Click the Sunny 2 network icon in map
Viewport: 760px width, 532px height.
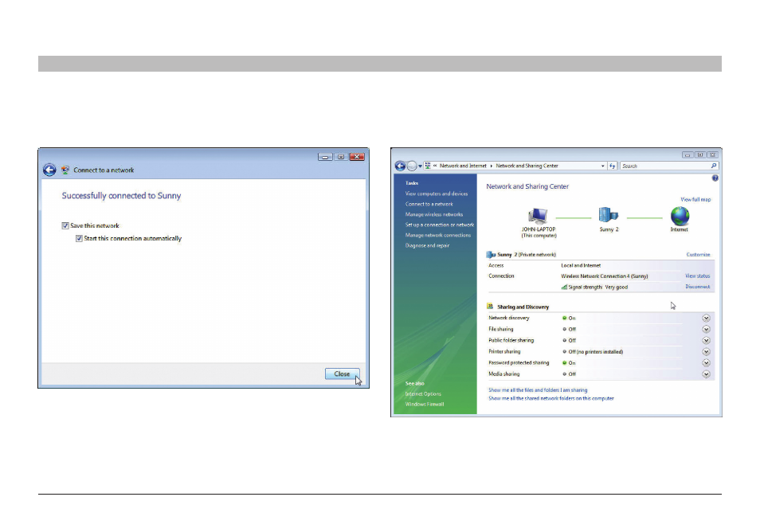point(609,215)
